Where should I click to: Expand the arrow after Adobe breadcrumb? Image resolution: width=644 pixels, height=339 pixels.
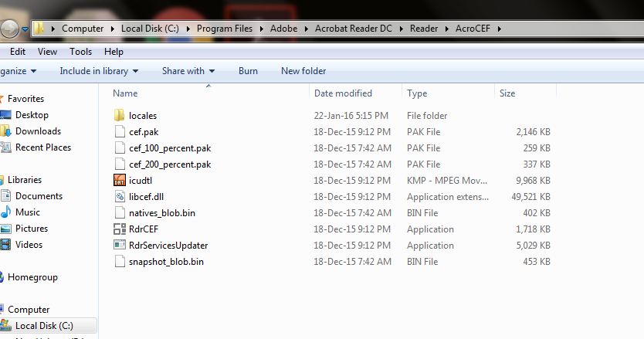click(306, 29)
